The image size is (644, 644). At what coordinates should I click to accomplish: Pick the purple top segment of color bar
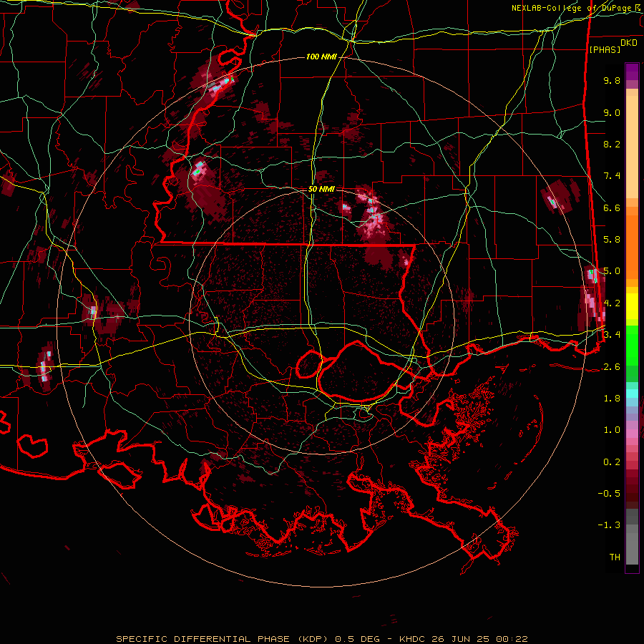coord(632,72)
